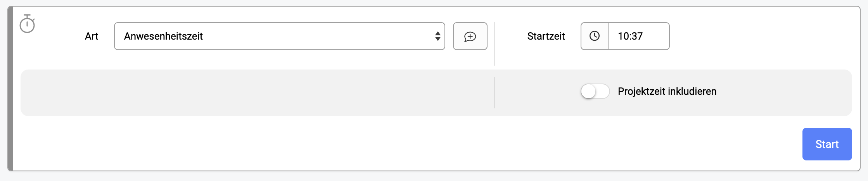Select the Art combo box showing Anwesenheitszeit
Screen dimensions: 868x181
pos(279,36)
